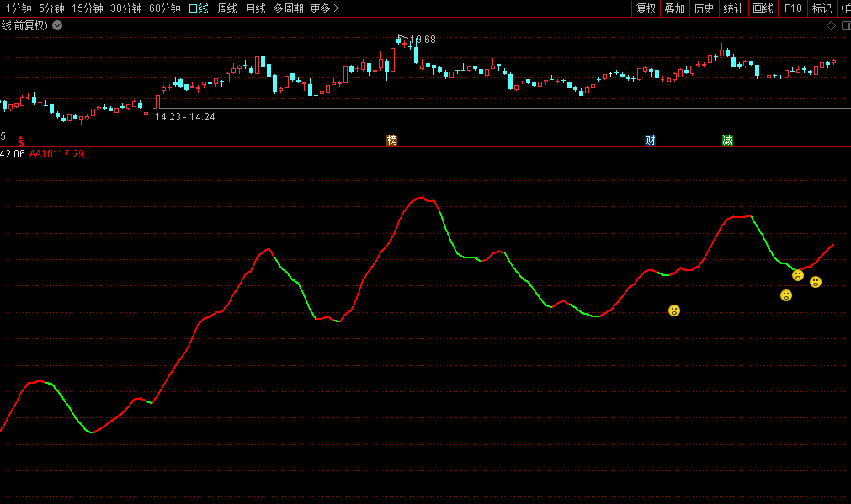Viewport: 851px width, 504px height.
Task: Click the diamond icon at top right of chart
Action: pyautogui.click(x=831, y=25)
